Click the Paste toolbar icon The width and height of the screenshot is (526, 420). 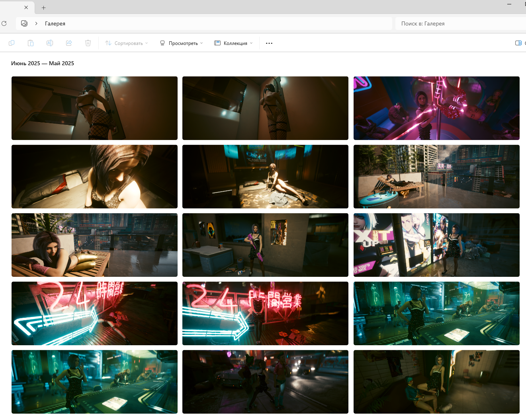click(x=31, y=43)
